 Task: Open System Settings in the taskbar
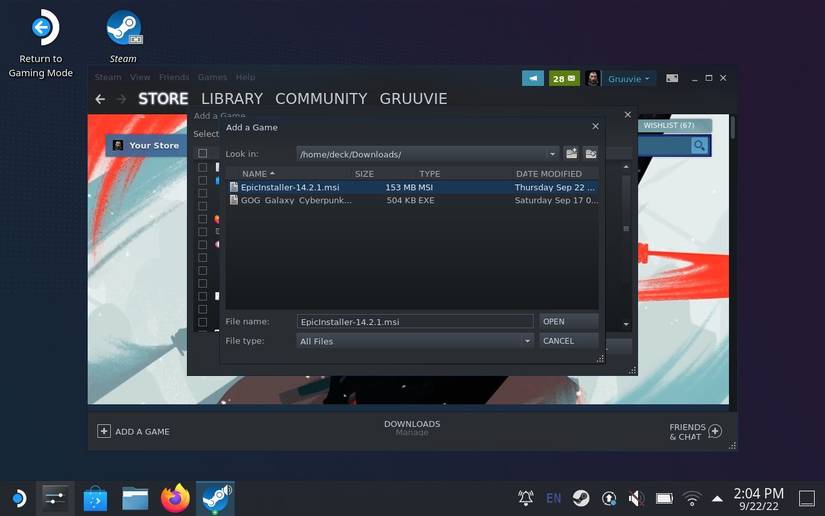(x=55, y=498)
